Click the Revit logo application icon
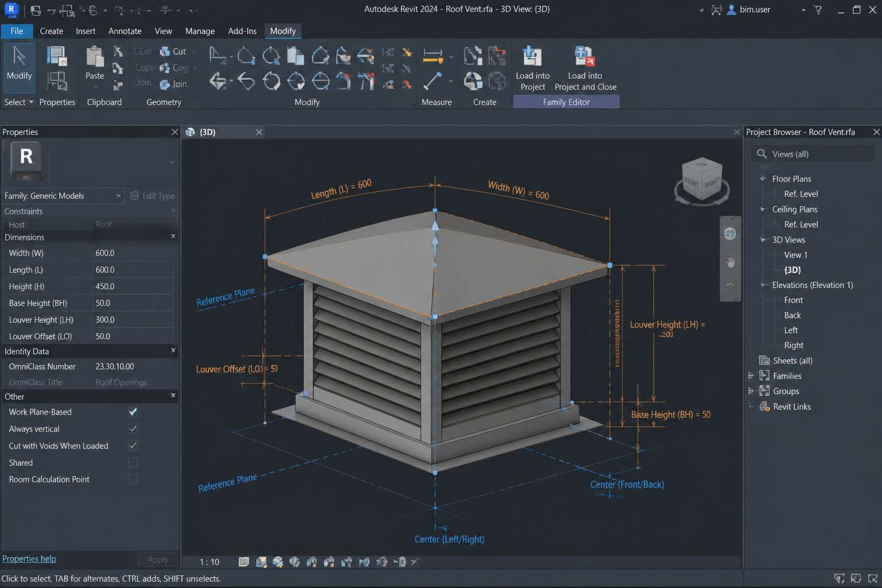 tap(10, 9)
